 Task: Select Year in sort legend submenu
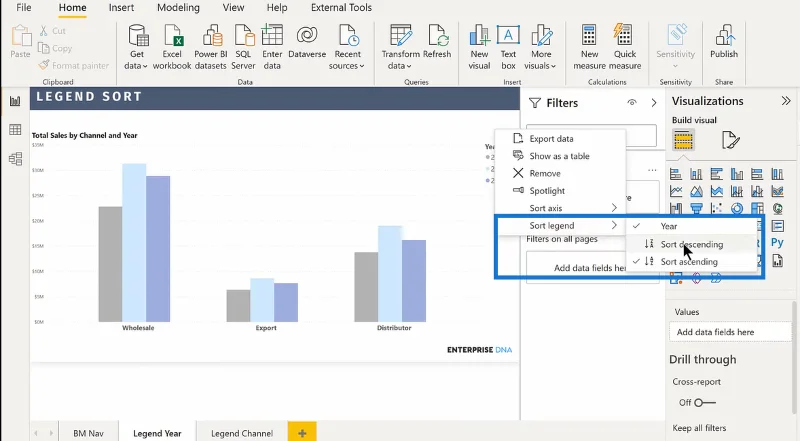coord(692,226)
